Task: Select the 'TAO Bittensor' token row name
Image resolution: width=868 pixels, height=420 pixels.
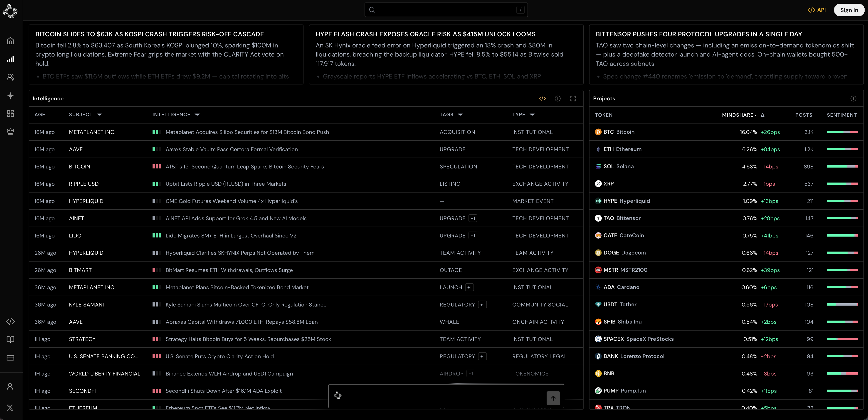Action: pos(622,218)
